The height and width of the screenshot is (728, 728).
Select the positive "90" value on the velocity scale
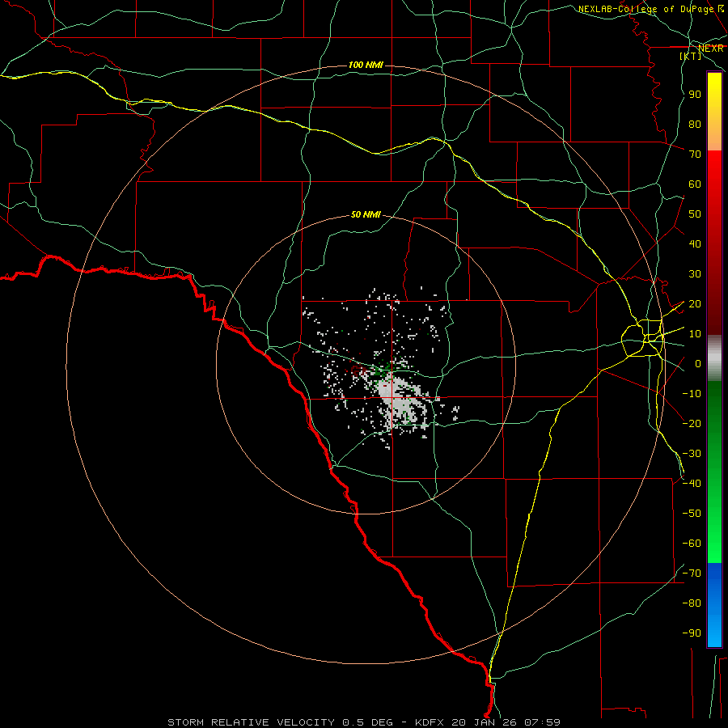[695, 95]
